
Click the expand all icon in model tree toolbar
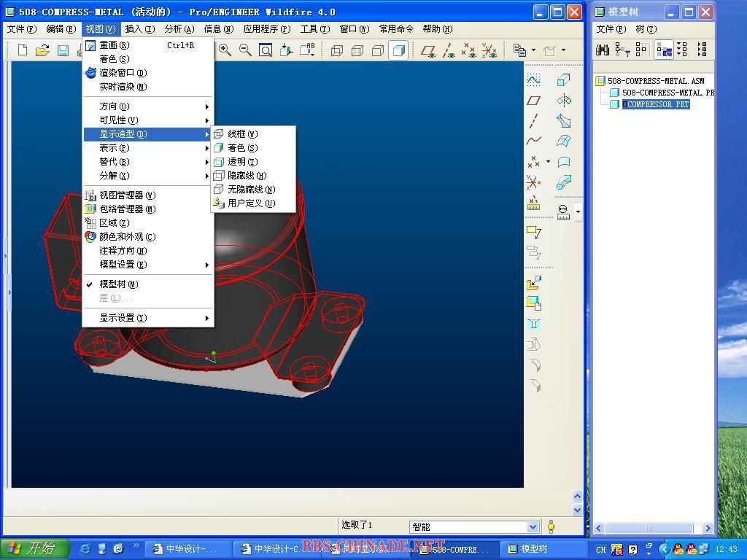click(682, 49)
